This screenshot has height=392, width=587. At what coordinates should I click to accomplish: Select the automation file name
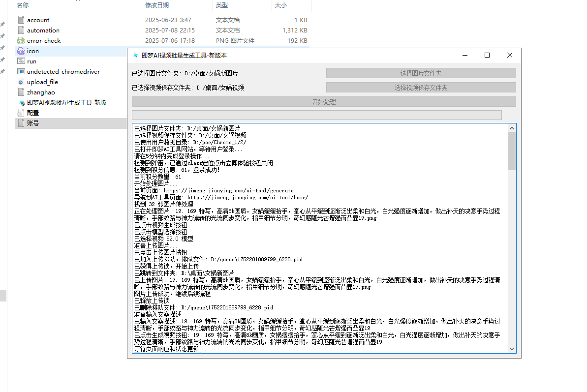43,30
